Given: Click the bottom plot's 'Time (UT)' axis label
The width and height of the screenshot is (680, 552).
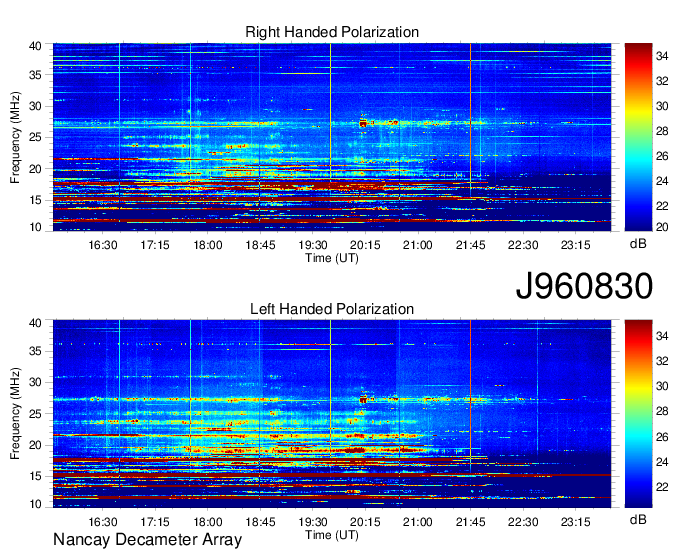Looking at the screenshot, I should click(332, 535).
